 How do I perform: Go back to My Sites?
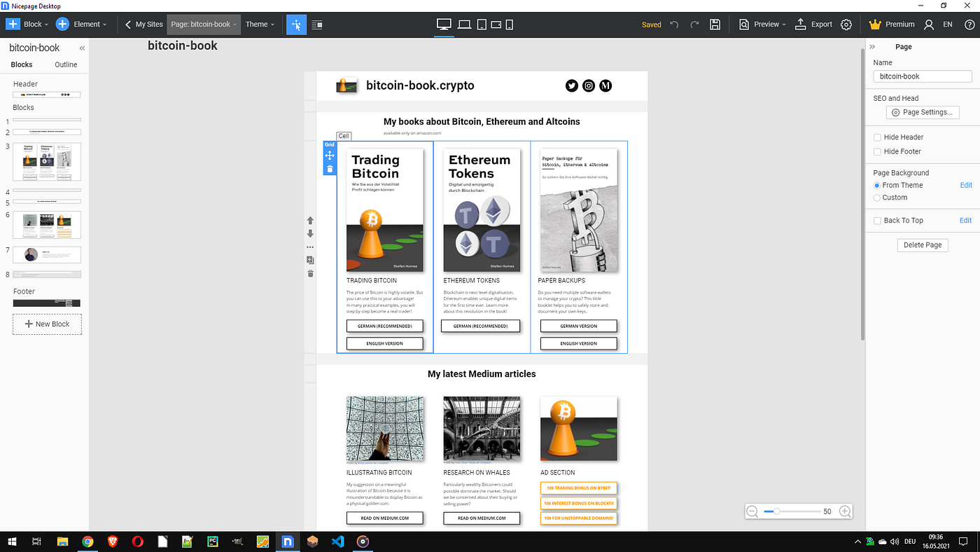click(x=144, y=25)
